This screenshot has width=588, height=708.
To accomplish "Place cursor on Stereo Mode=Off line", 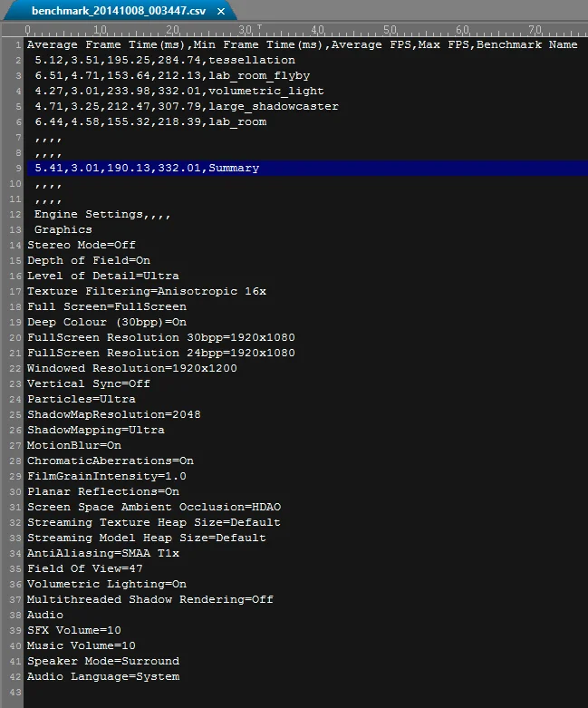I will [x=82, y=245].
